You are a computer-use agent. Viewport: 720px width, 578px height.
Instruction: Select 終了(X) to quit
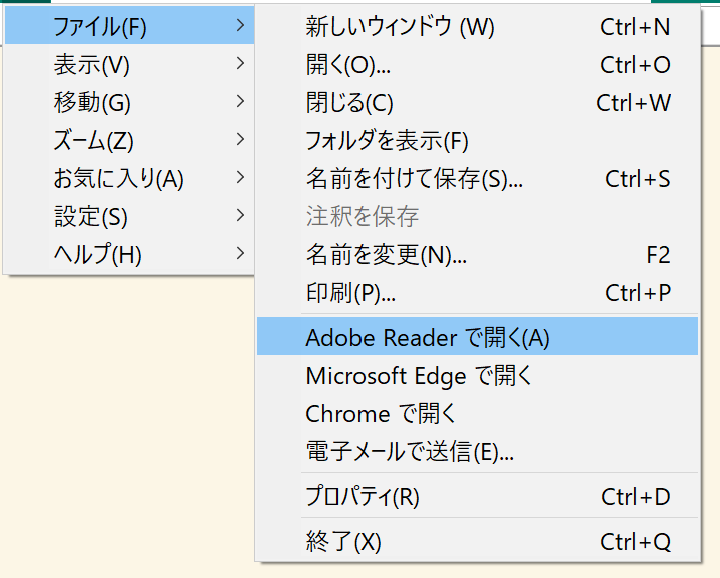(478, 541)
